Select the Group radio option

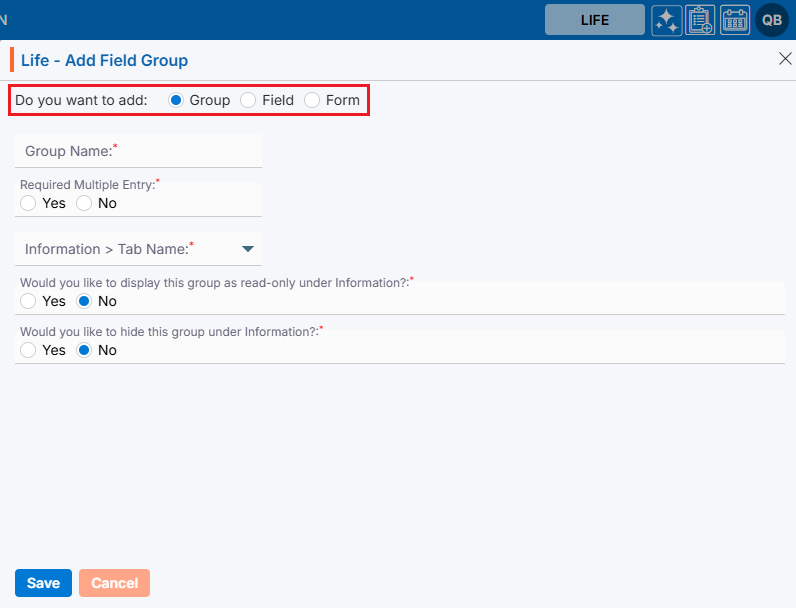(x=176, y=100)
